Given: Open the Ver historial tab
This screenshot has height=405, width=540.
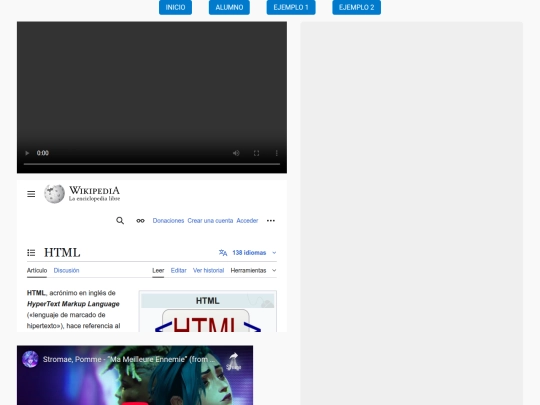Looking at the screenshot, I should 208,271.
